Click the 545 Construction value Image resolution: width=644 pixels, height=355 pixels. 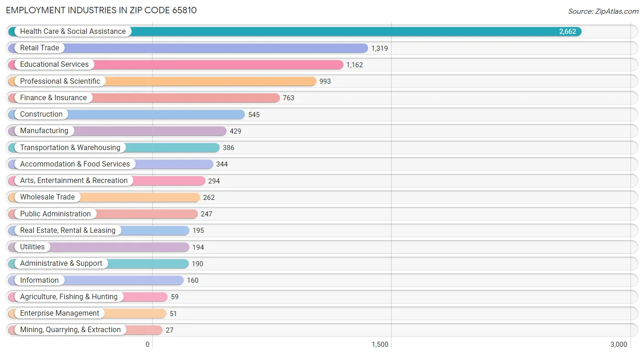click(254, 115)
